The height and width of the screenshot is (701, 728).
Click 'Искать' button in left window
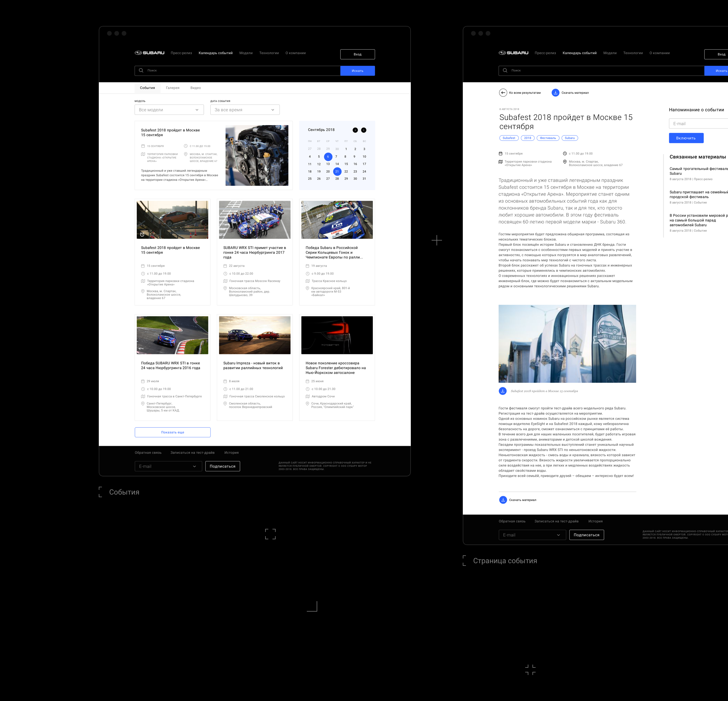pos(358,70)
